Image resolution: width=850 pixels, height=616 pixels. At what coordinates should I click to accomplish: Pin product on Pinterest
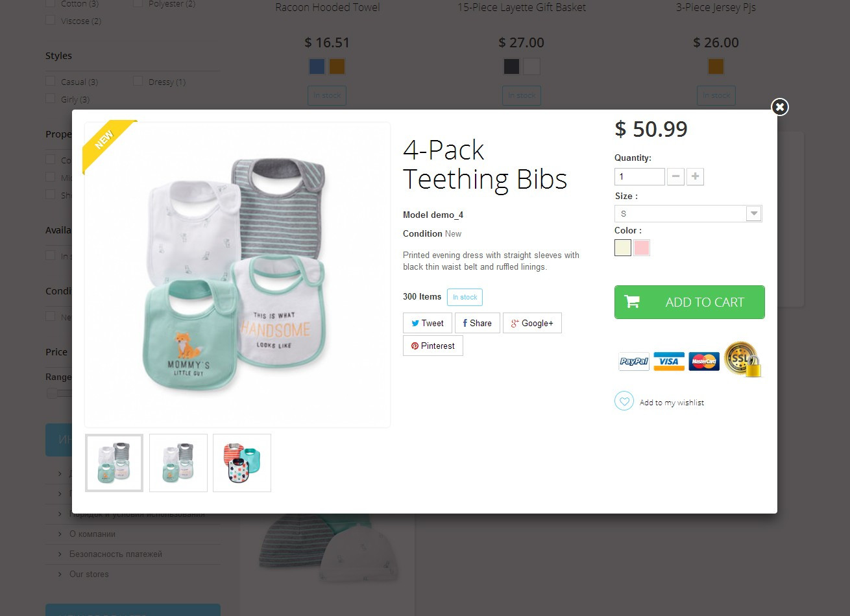pyautogui.click(x=432, y=346)
